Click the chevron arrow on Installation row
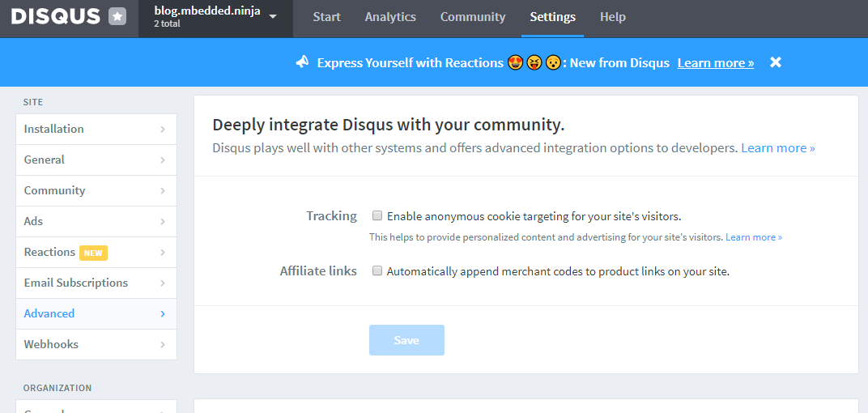Screen dimensions: 868x413 pyautogui.click(x=163, y=130)
